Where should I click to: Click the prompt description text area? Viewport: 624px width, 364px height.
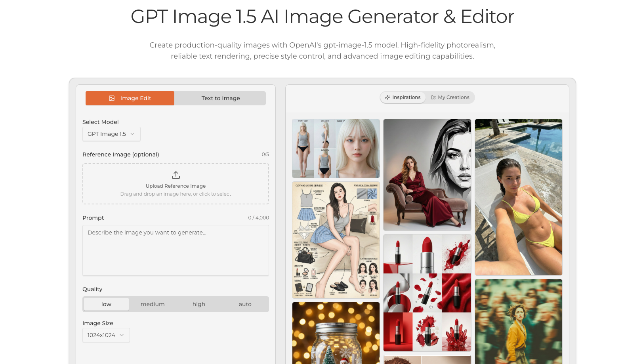176,250
